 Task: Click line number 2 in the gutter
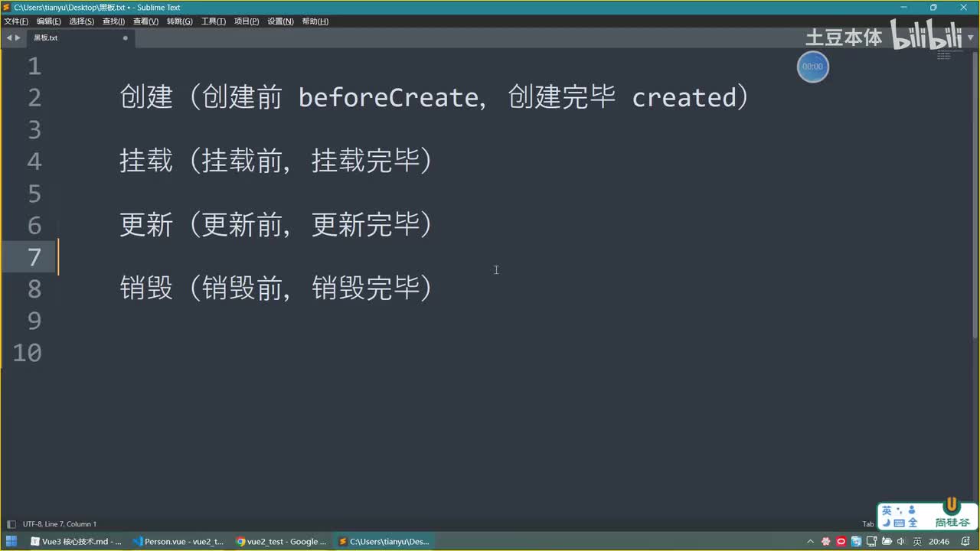[34, 98]
